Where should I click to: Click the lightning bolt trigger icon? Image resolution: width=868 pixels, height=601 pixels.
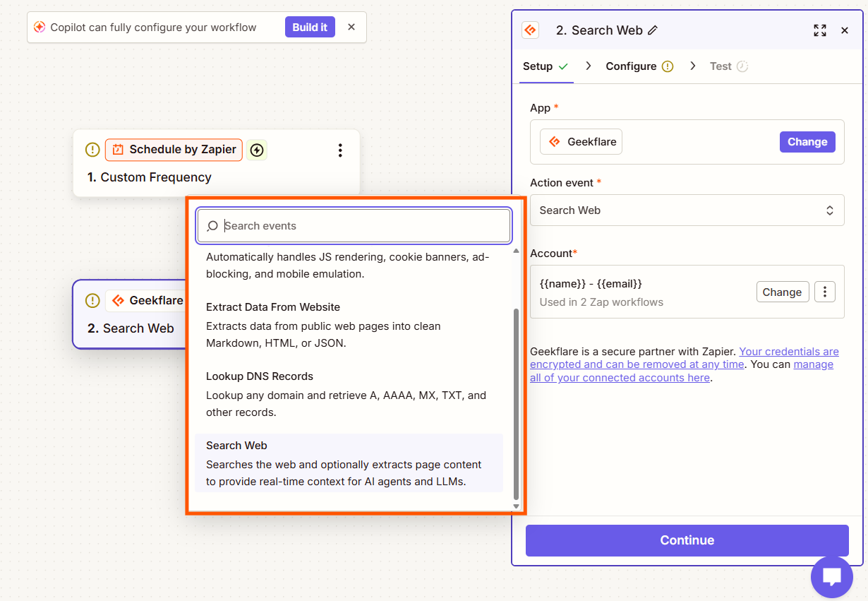tap(257, 150)
